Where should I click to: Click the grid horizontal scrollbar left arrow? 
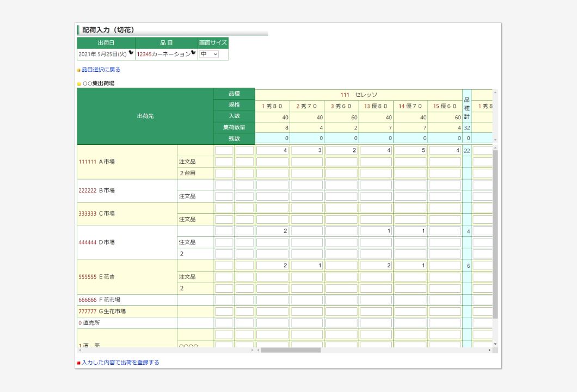coord(259,350)
